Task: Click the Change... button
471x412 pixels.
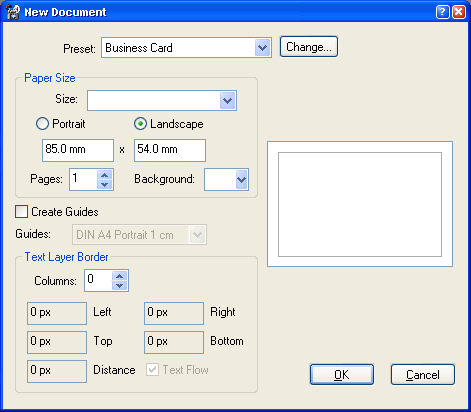Action: (x=309, y=47)
